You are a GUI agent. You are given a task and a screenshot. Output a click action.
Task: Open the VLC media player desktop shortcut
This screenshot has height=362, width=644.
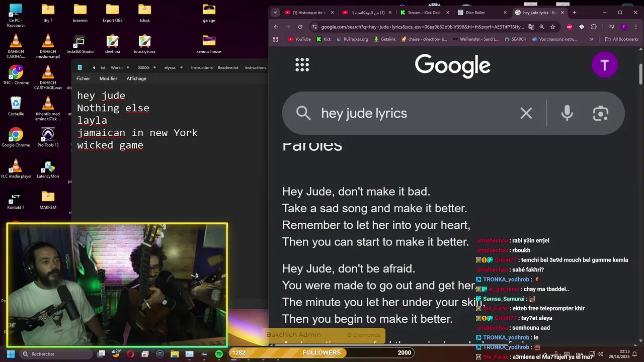click(x=16, y=168)
